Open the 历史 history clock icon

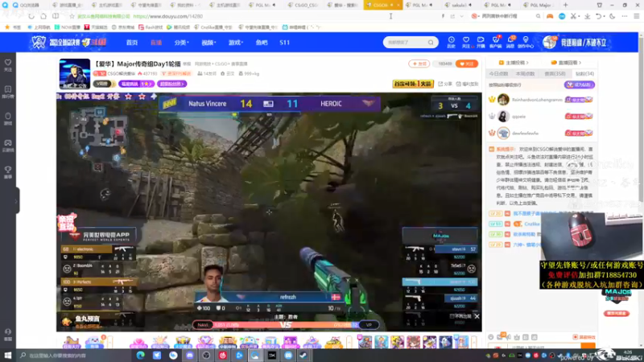tap(451, 42)
